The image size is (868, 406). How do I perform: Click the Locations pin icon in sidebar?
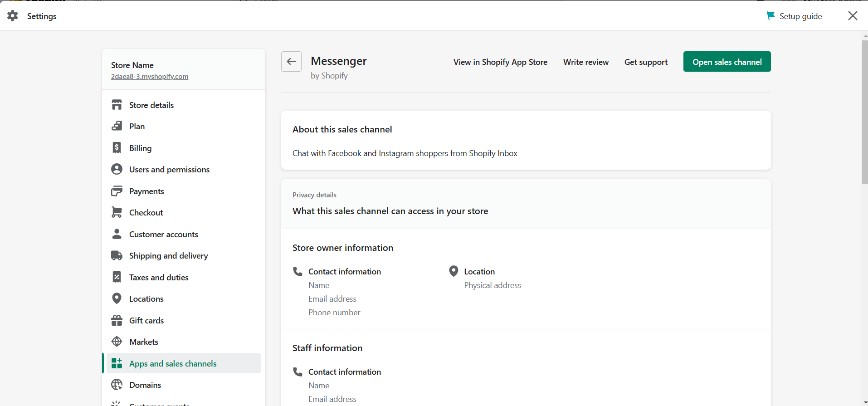click(x=117, y=298)
